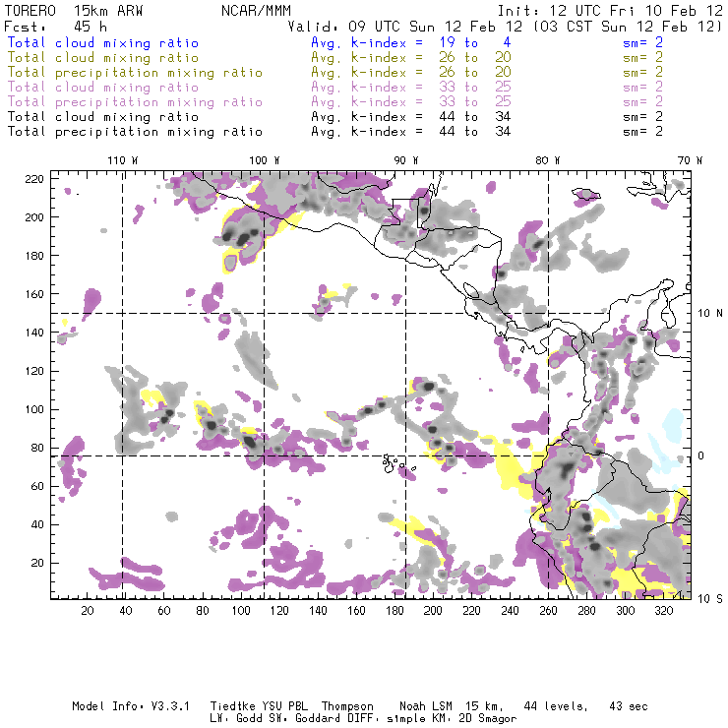Click the '(03 CST Sun 12 Feb 12)' local time text
Image resolution: width=728 pixels, height=728 pixels.
click(x=628, y=27)
